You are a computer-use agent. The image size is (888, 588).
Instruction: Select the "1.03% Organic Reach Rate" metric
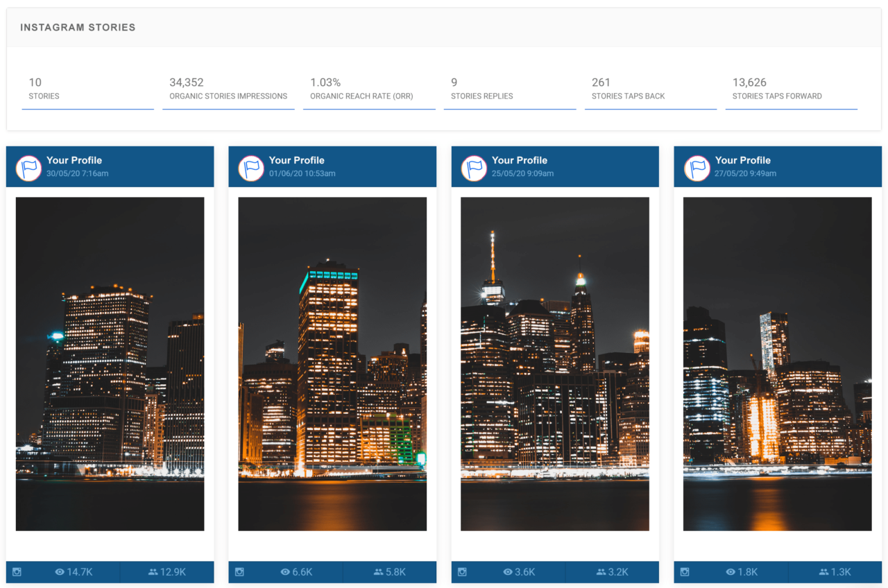tap(370, 88)
